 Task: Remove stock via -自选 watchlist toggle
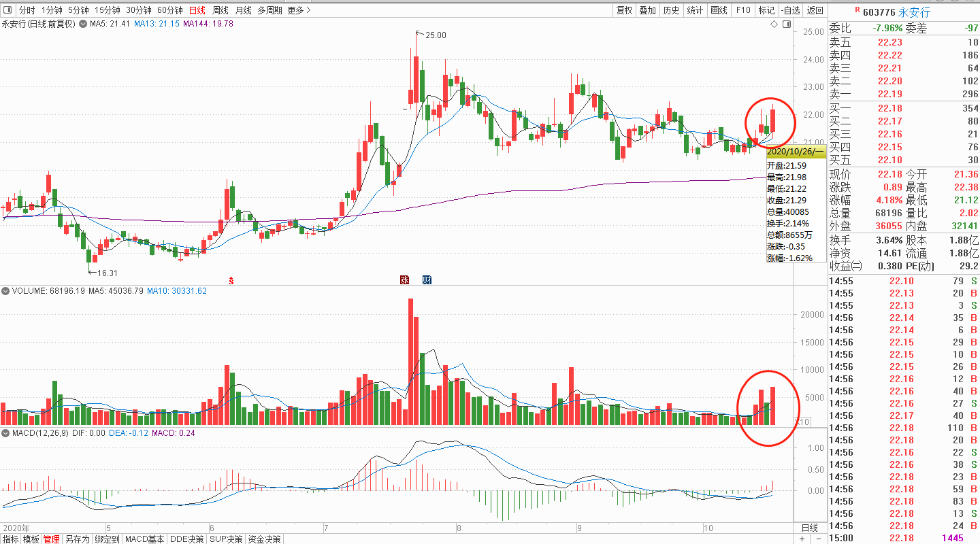tap(790, 10)
